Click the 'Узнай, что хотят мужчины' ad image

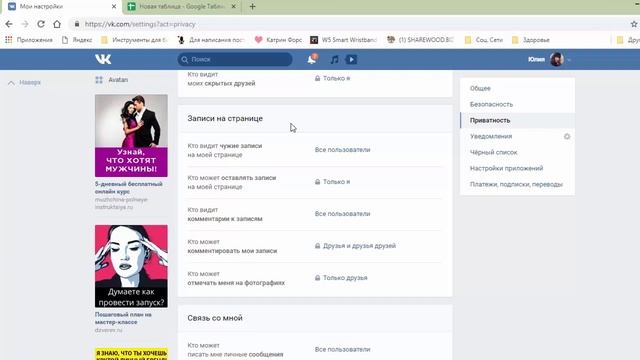(131, 136)
